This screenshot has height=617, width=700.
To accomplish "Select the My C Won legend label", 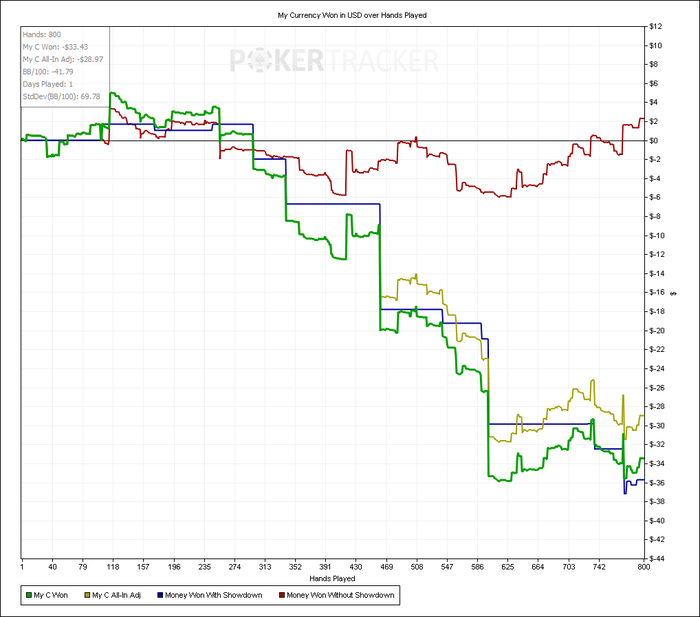I will coord(51,595).
